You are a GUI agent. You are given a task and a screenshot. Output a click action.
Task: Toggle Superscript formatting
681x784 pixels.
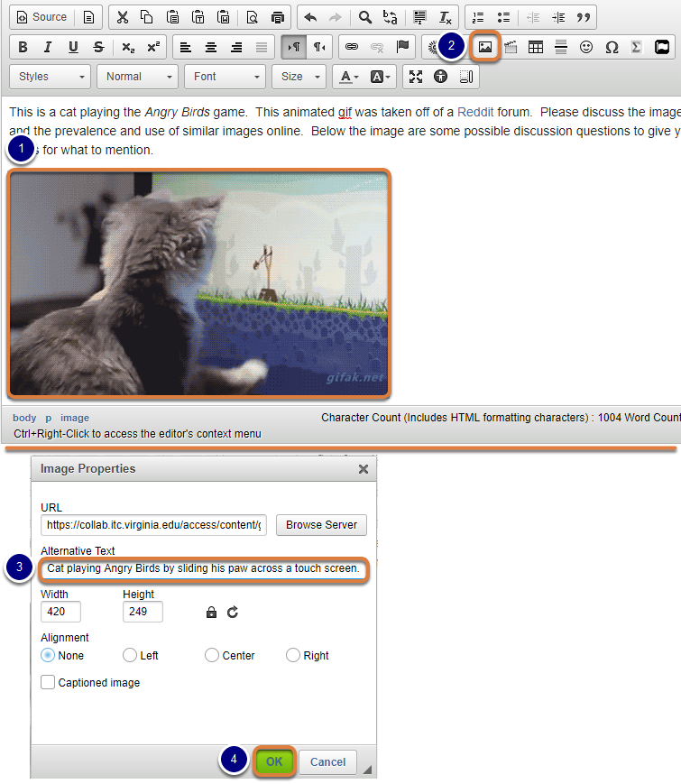[x=153, y=47]
